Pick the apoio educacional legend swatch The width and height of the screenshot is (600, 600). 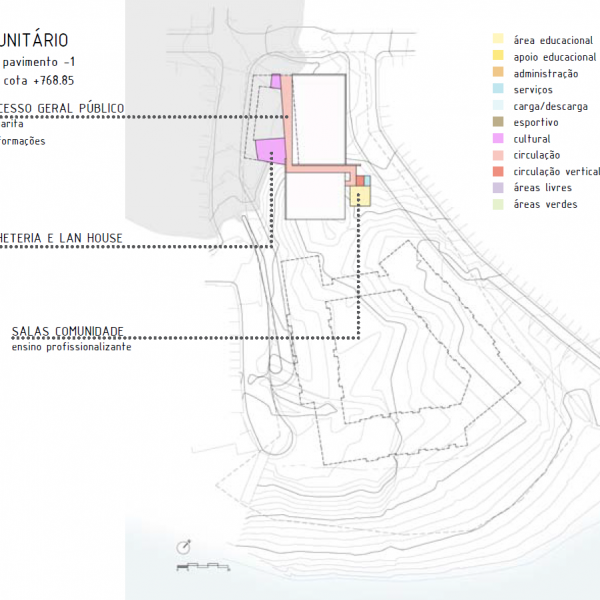point(498,57)
